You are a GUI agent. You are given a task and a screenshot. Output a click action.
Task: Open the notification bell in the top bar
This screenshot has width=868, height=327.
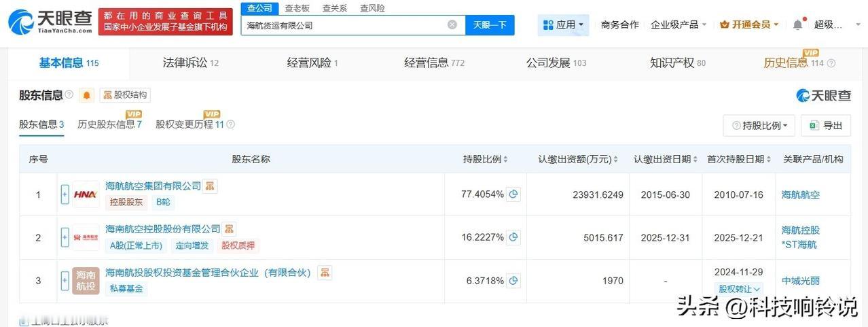(x=797, y=24)
